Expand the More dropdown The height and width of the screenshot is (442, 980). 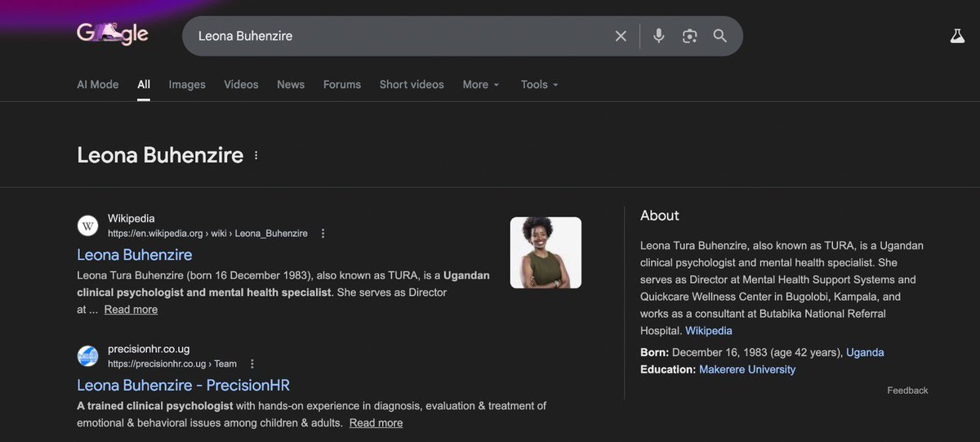[481, 84]
